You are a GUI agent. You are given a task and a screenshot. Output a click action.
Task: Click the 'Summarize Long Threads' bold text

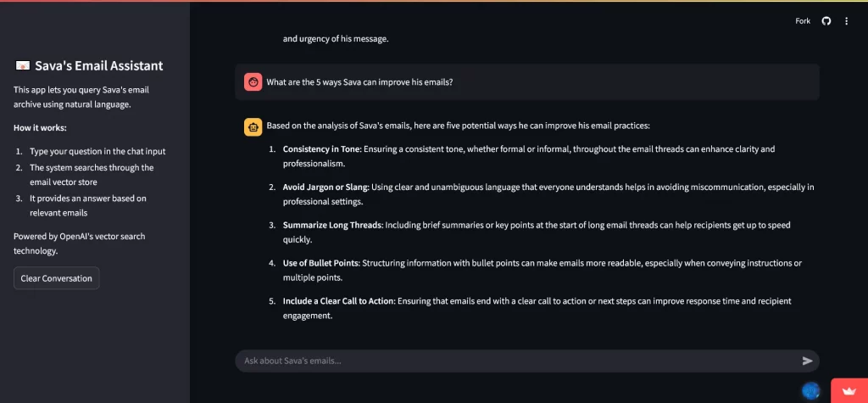click(x=332, y=225)
